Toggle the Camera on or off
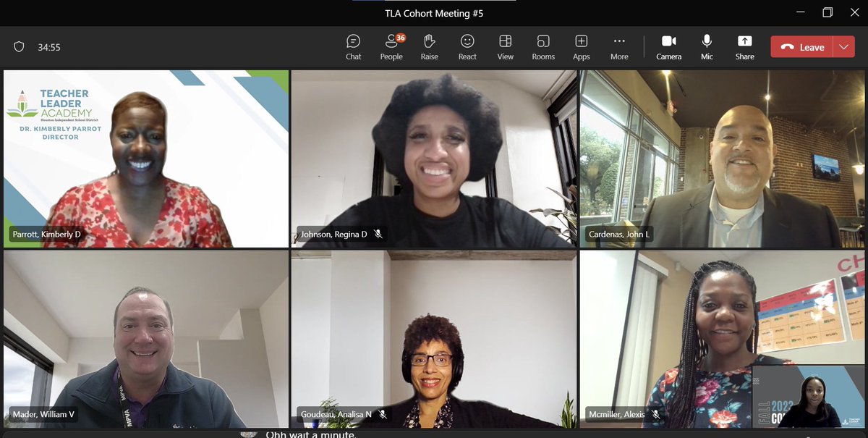Viewport: 868px width, 438px height. [x=668, y=47]
